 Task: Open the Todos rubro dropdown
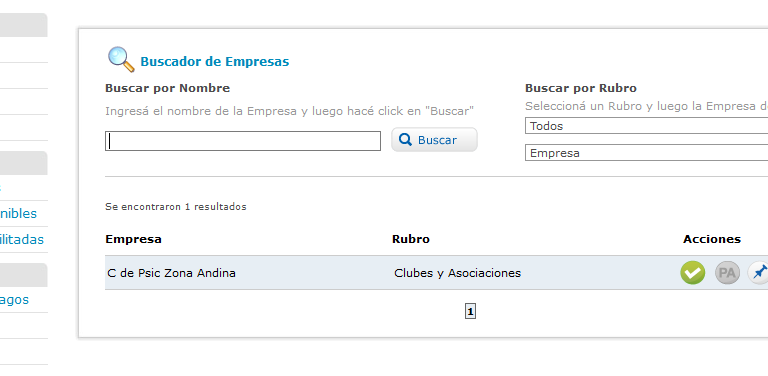coord(647,126)
